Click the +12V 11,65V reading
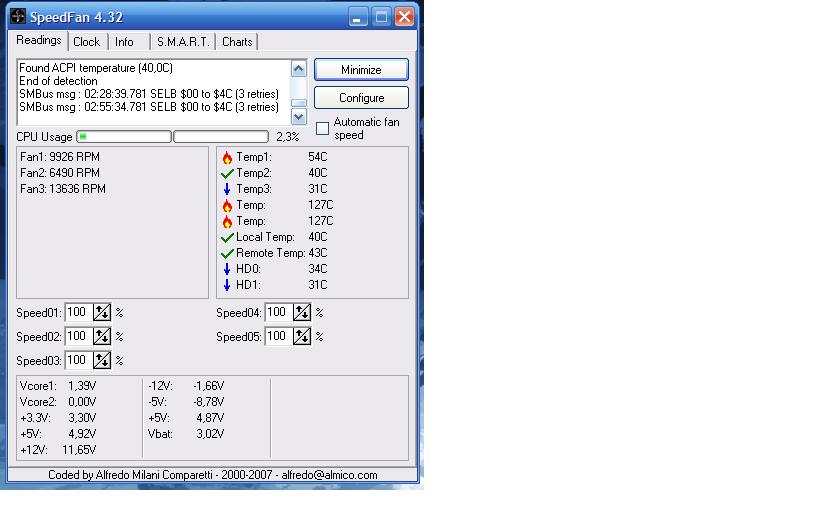 point(58,450)
